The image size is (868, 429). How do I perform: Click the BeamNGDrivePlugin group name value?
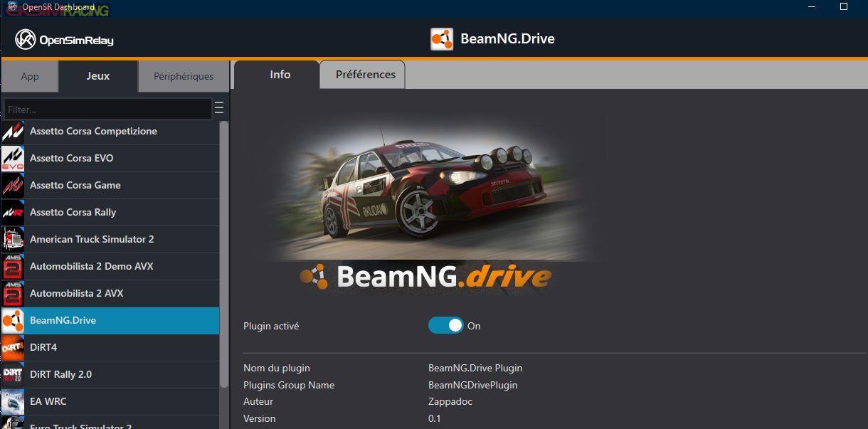coord(472,385)
